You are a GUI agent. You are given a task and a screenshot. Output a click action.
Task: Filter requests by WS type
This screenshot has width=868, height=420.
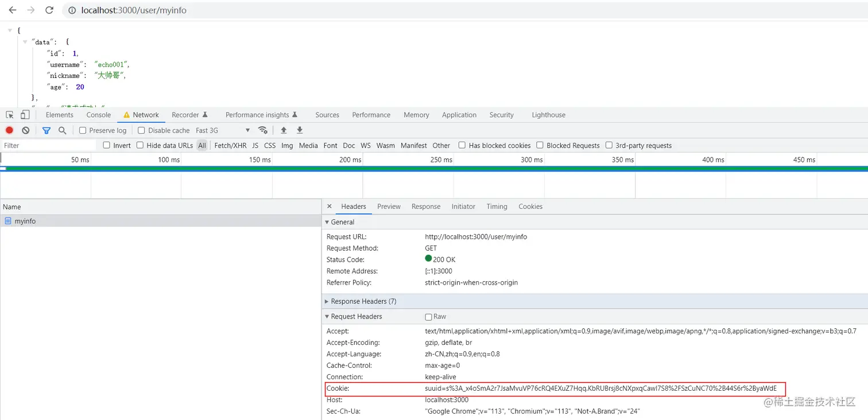[366, 145]
